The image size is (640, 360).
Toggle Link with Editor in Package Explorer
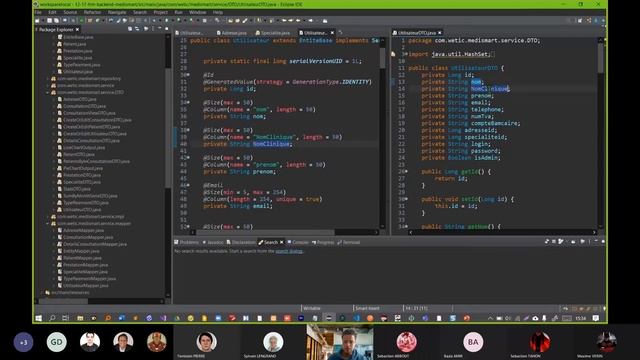pos(137,29)
